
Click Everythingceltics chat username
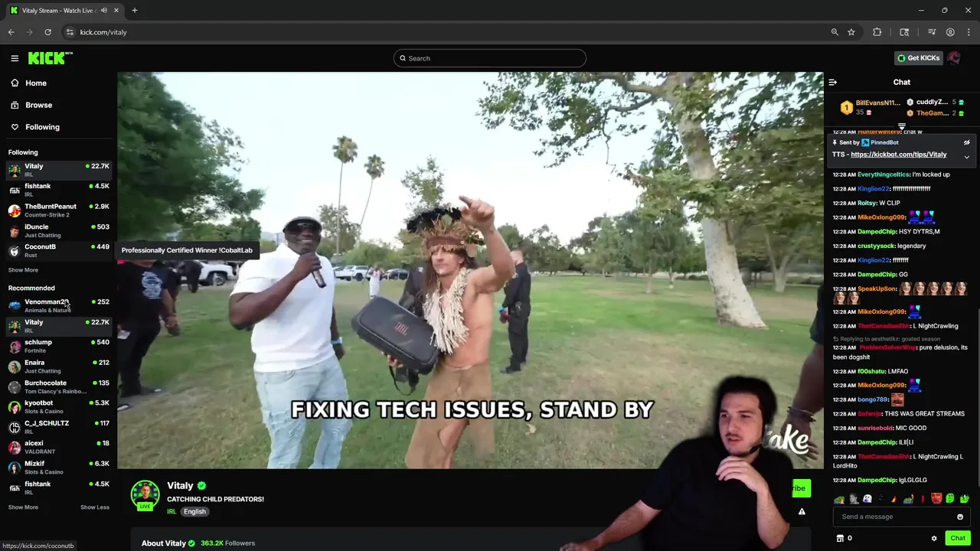tap(884, 174)
